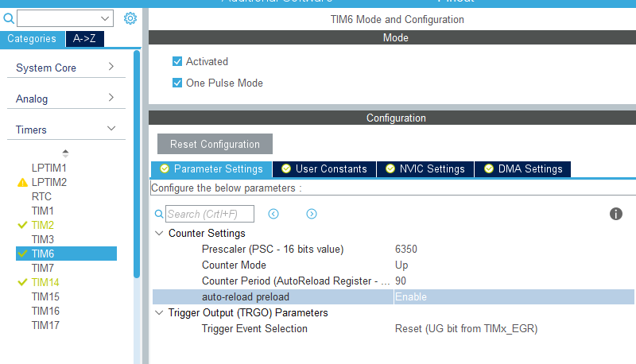The height and width of the screenshot is (364, 636).
Task: Open Counter Mode Up value dropdown
Action: 401,265
